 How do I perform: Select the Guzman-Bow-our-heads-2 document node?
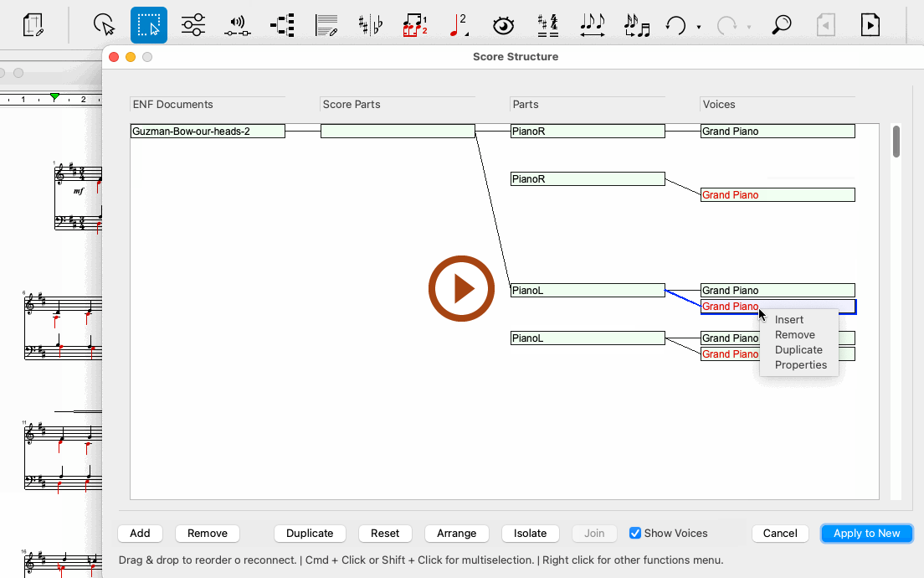tap(208, 132)
